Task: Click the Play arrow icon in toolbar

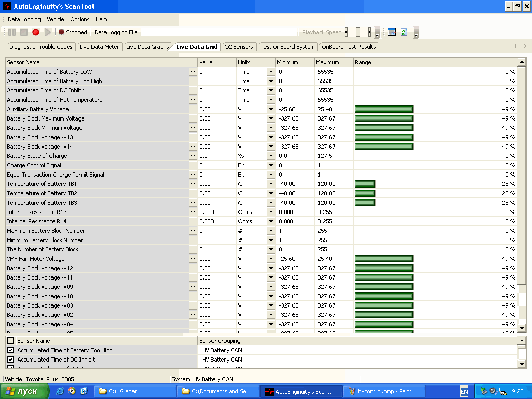Action: coord(48,32)
